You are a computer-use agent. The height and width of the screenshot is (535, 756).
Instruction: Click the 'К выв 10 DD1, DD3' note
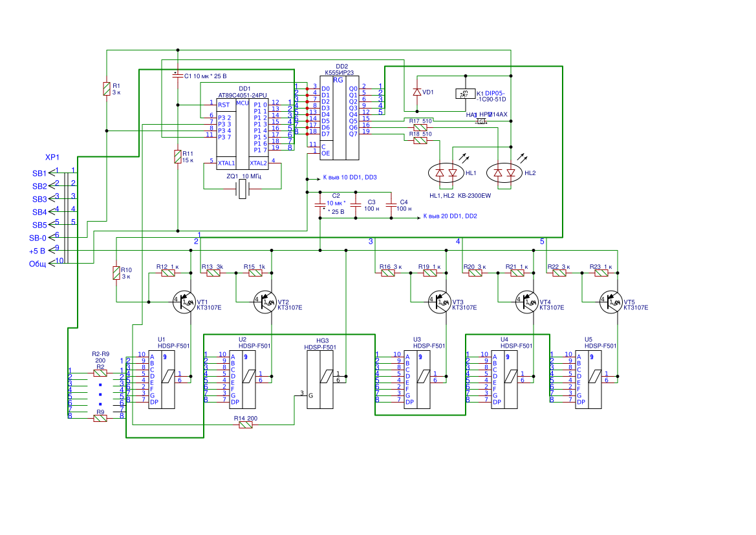pos(350,177)
